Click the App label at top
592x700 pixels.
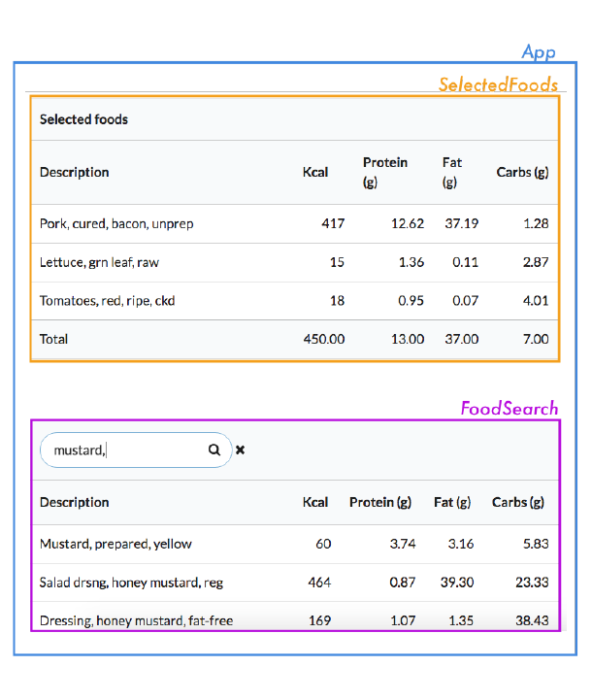click(x=539, y=51)
